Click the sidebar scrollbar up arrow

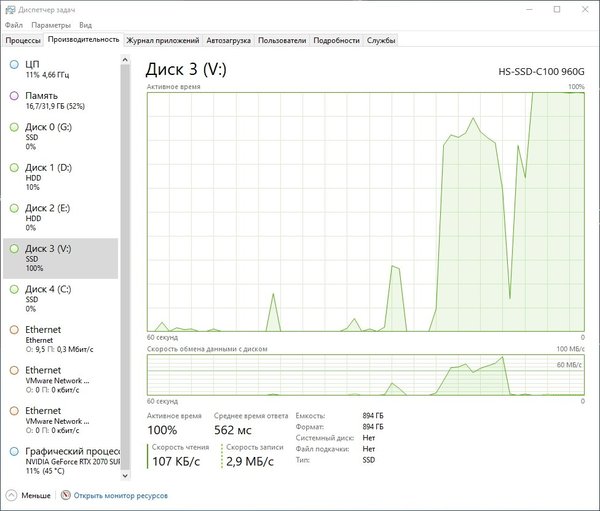(125, 60)
